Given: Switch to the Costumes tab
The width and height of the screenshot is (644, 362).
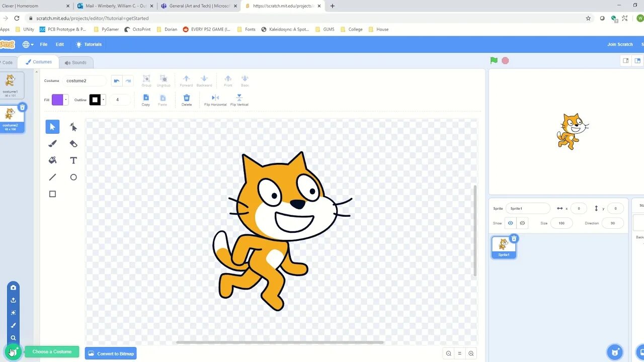Looking at the screenshot, I should tap(39, 62).
